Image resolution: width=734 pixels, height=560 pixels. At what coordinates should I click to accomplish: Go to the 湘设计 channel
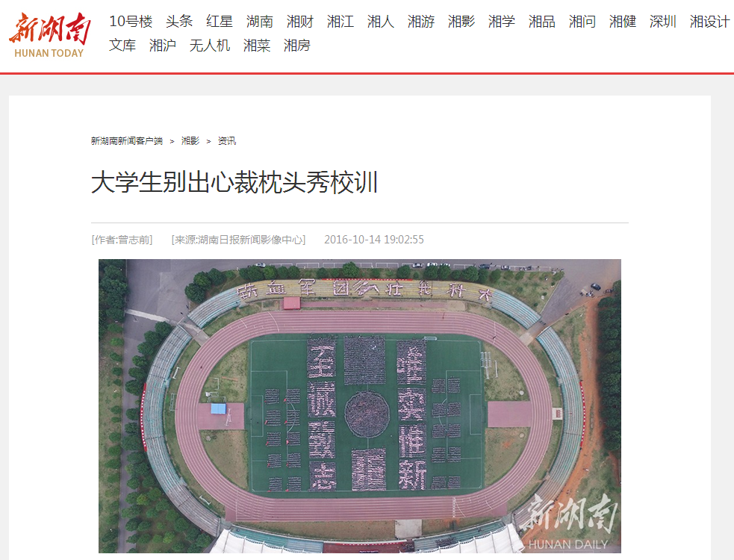[709, 22]
